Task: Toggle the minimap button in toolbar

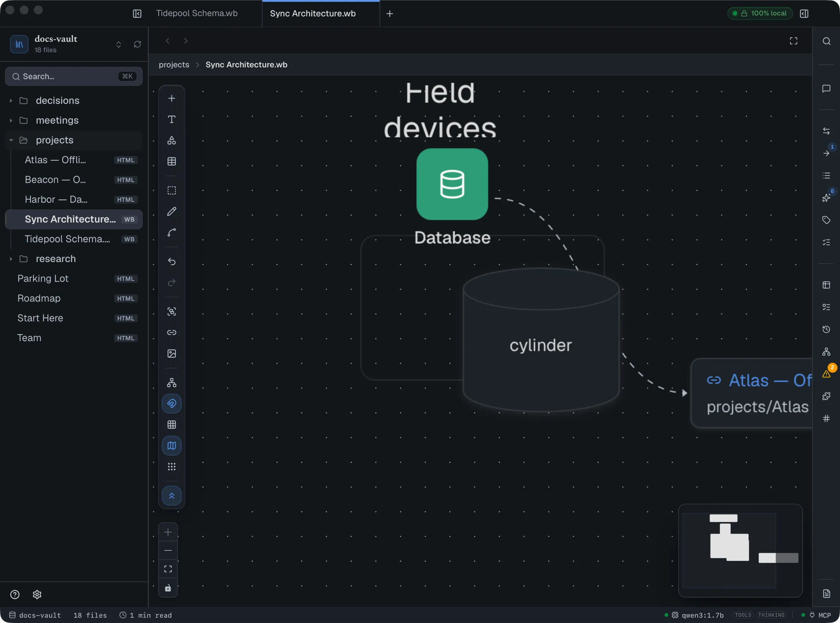Action: coord(171,446)
